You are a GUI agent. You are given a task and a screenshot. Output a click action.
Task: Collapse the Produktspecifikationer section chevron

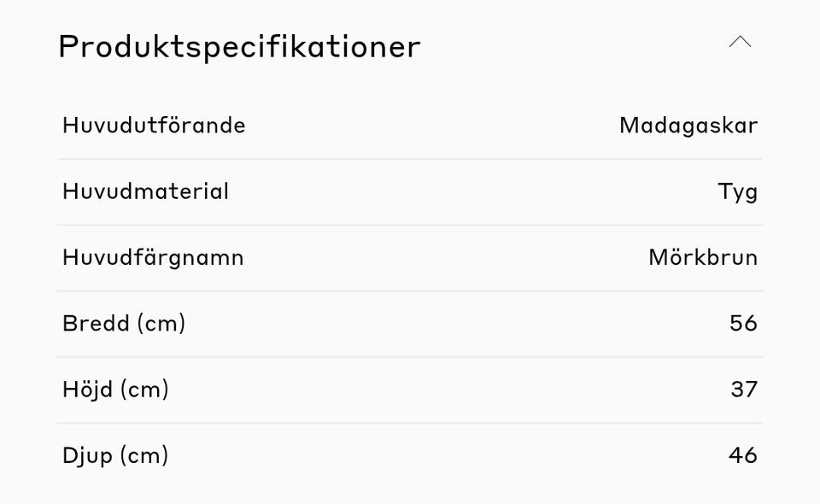740,42
